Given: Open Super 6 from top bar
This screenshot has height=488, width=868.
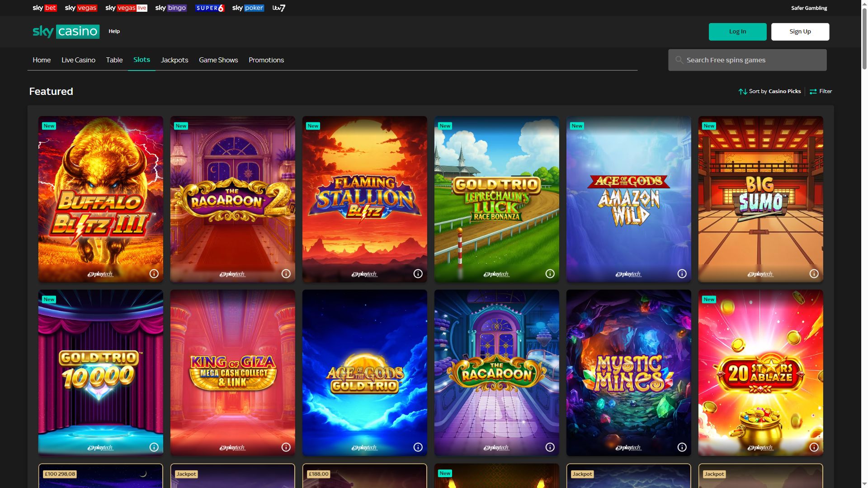Looking at the screenshot, I should 210,8.
